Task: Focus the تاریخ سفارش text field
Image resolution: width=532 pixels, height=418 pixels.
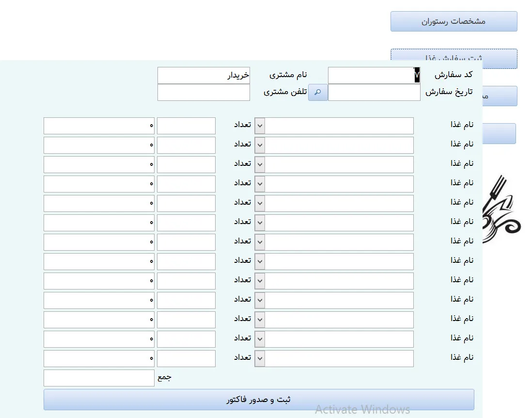Action: [374, 92]
